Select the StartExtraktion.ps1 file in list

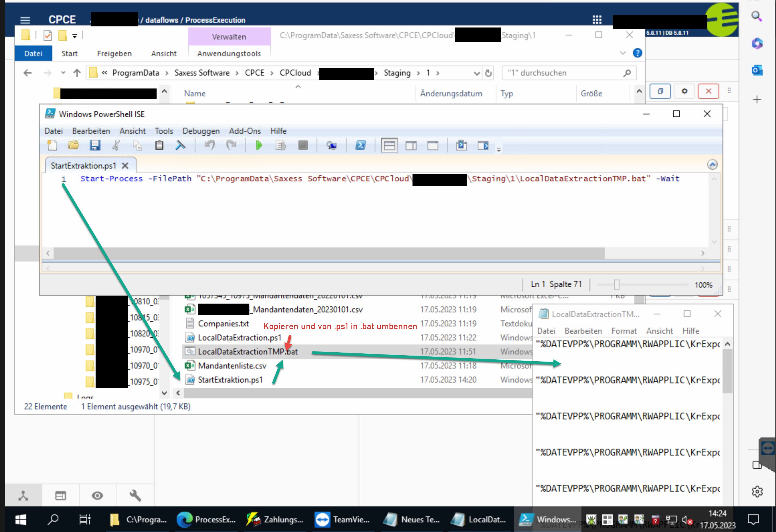click(230, 380)
